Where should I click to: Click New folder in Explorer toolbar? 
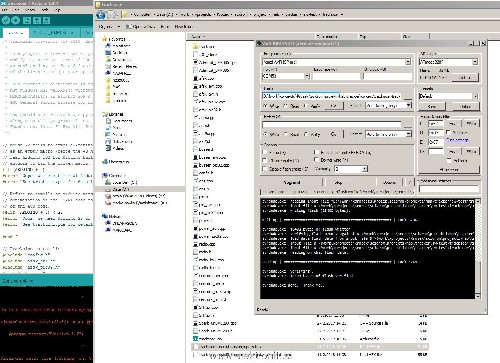click(183, 26)
